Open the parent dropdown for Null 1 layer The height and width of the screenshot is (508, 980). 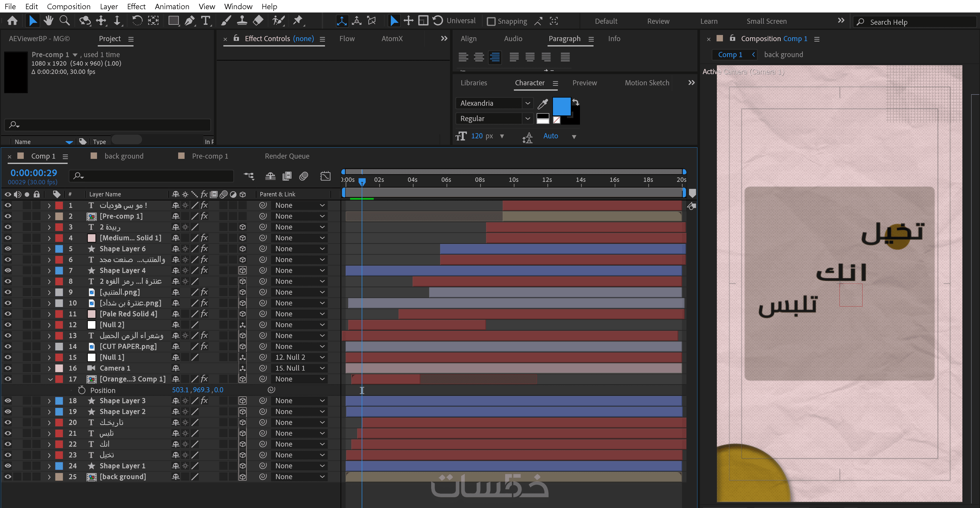tap(299, 357)
